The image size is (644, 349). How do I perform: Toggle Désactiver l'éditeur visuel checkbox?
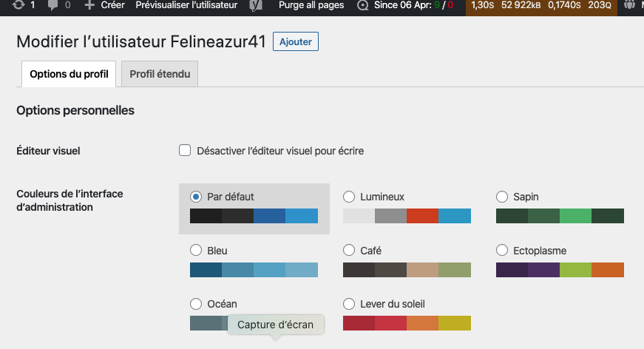pos(185,151)
